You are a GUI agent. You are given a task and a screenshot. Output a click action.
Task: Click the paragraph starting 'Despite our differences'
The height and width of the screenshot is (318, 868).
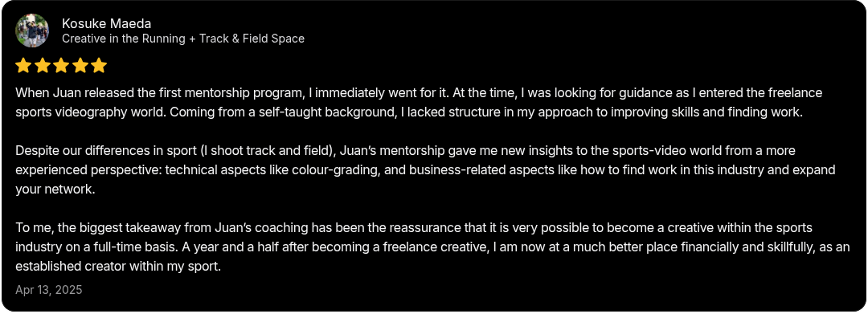pyautogui.click(x=425, y=169)
